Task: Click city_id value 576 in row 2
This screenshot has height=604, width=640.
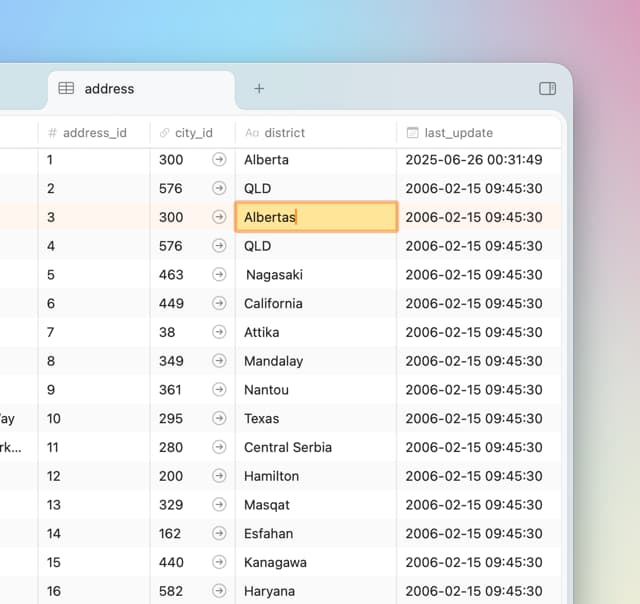Action: (171, 188)
